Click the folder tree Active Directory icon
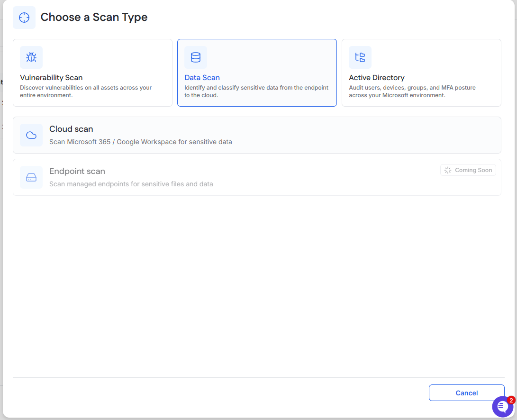 (x=360, y=57)
